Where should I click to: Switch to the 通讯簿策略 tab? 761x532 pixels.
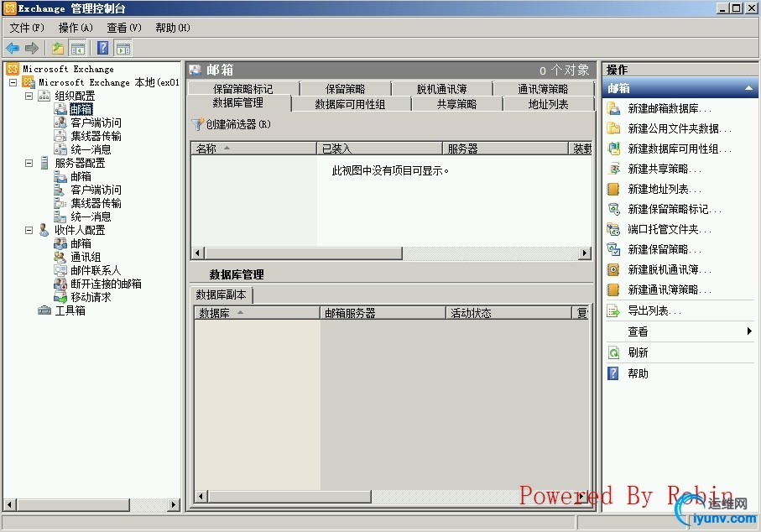coord(543,89)
